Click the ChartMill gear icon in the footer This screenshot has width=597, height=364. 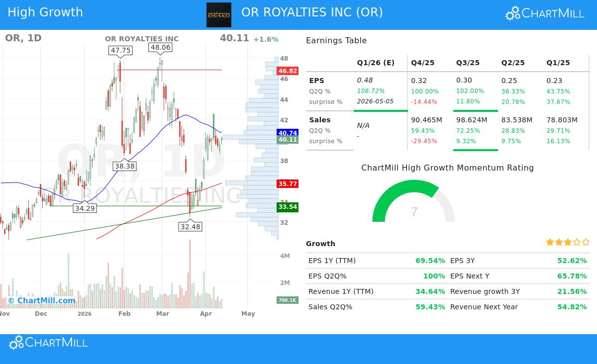click(x=16, y=342)
